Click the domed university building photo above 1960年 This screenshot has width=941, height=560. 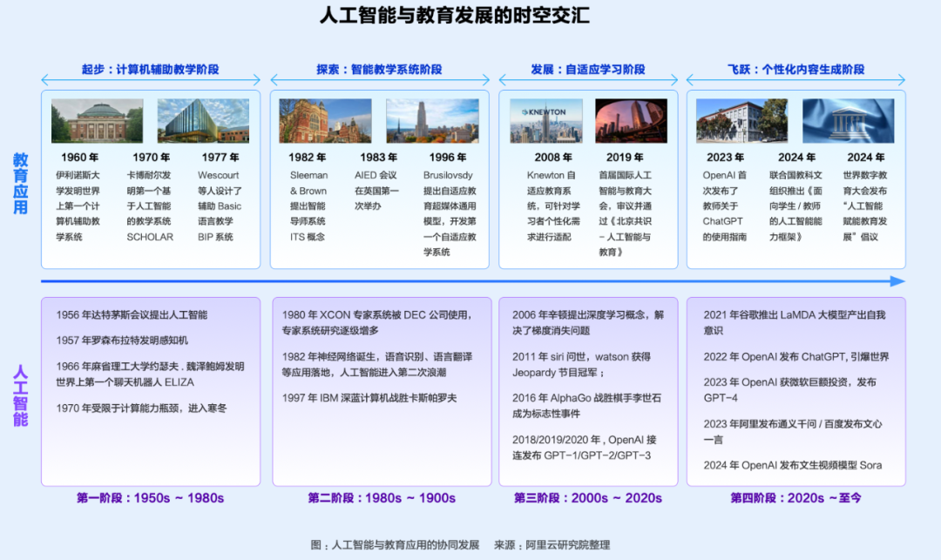[x=98, y=120]
